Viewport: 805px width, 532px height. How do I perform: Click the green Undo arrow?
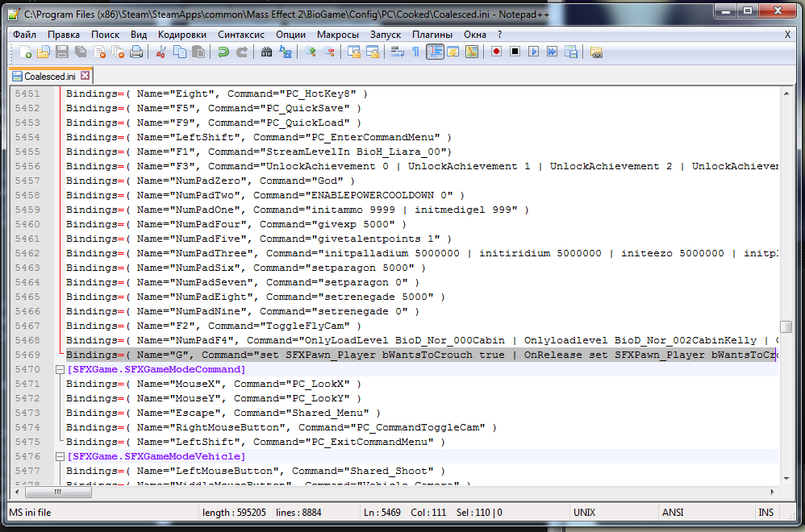(x=223, y=52)
